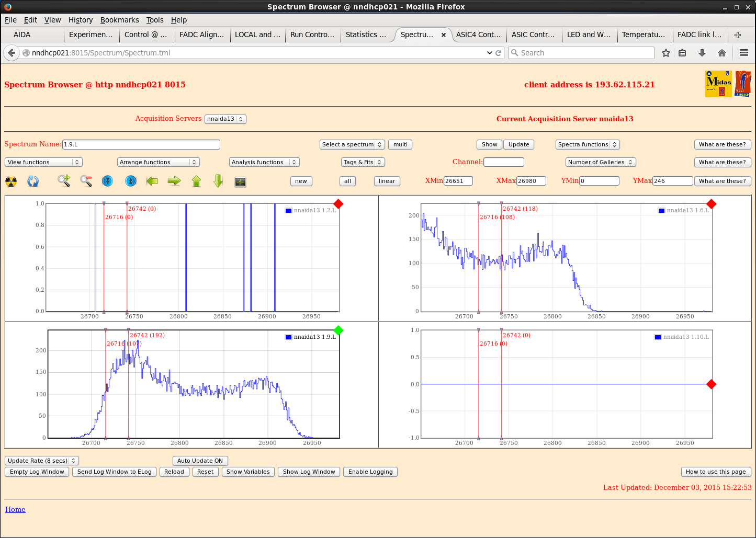Open the Tags & Fits dropdown

click(363, 162)
